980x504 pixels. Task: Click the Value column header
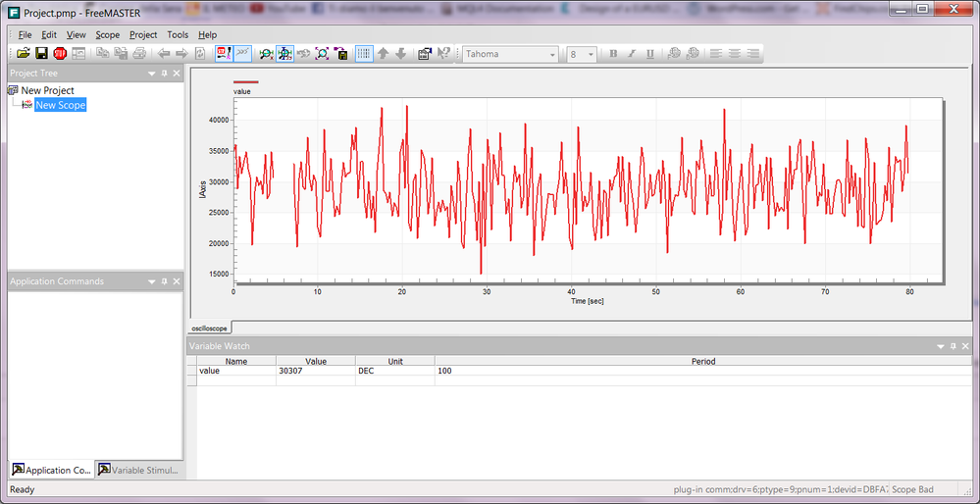coord(316,361)
